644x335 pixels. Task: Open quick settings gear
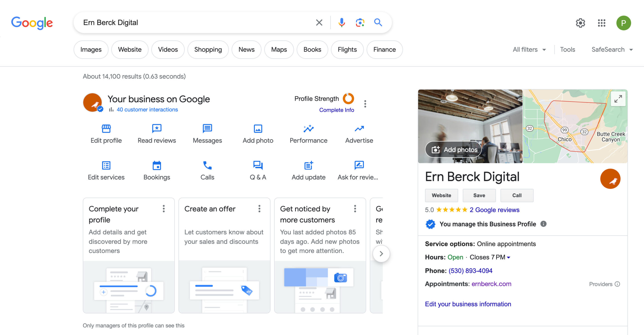tap(580, 23)
